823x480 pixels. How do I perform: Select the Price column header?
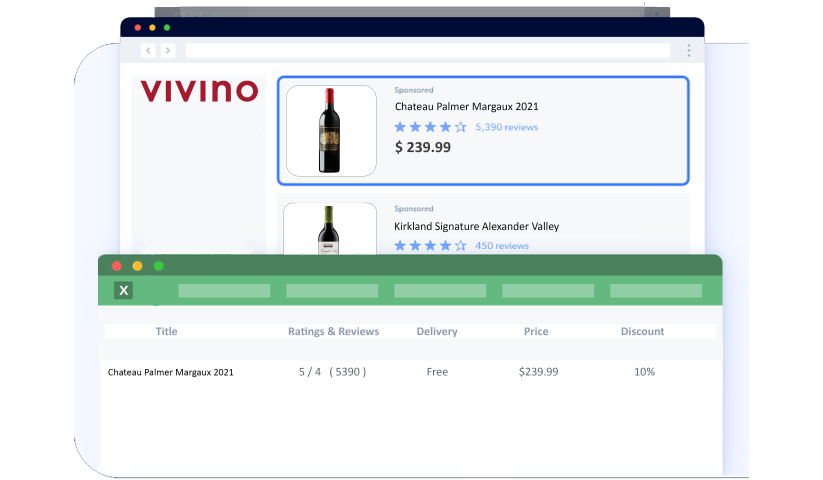tap(536, 332)
